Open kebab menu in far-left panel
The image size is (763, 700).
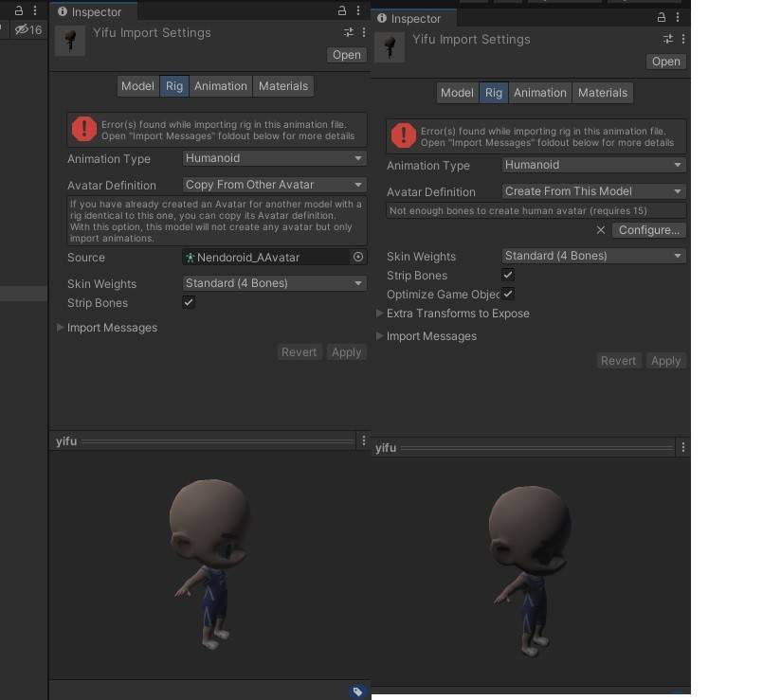pos(34,10)
